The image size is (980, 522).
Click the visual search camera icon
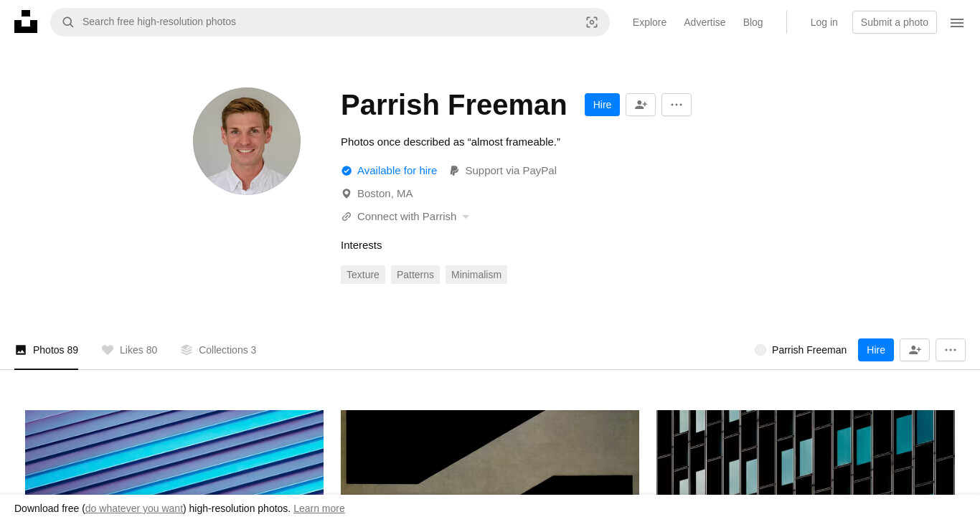[592, 22]
